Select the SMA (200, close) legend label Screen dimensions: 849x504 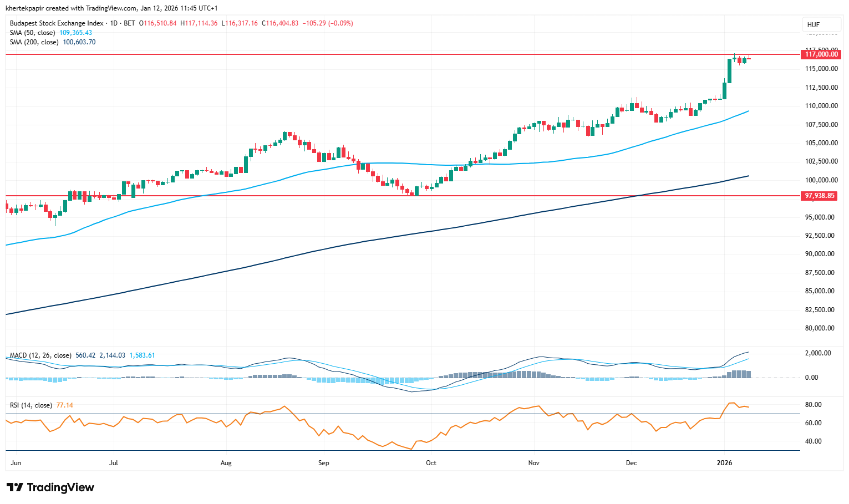pos(35,42)
